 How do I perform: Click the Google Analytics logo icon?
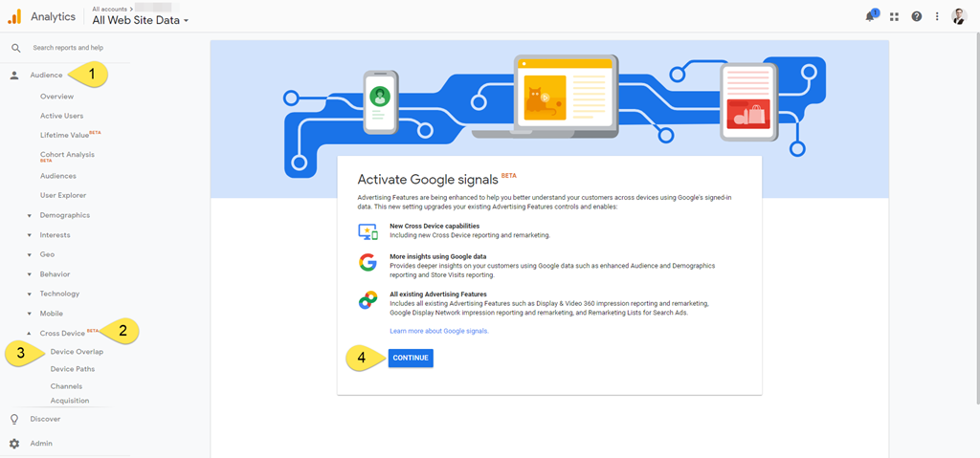coord(14,17)
